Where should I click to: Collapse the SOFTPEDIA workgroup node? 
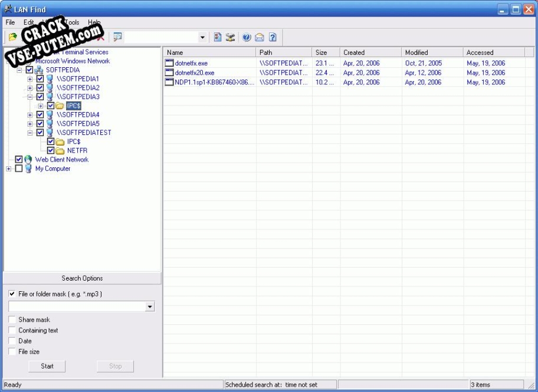[x=19, y=70]
